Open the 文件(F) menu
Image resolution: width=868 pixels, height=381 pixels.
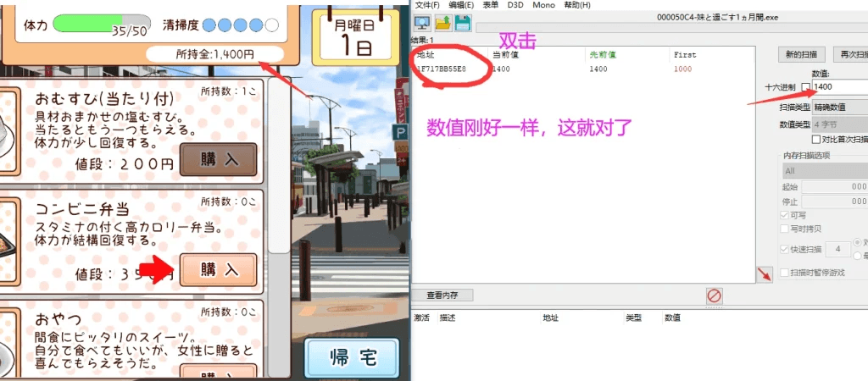[427, 5]
